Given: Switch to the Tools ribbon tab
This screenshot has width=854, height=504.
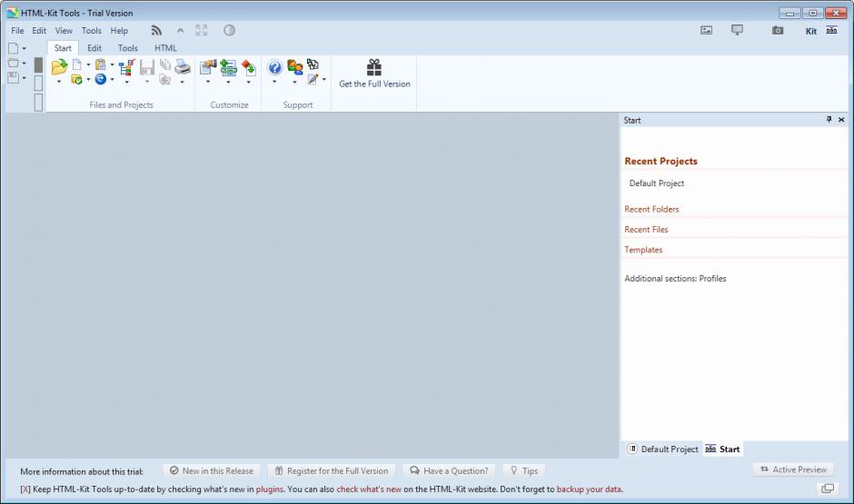Looking at the screenshot, I should click(x=128, y=48).
